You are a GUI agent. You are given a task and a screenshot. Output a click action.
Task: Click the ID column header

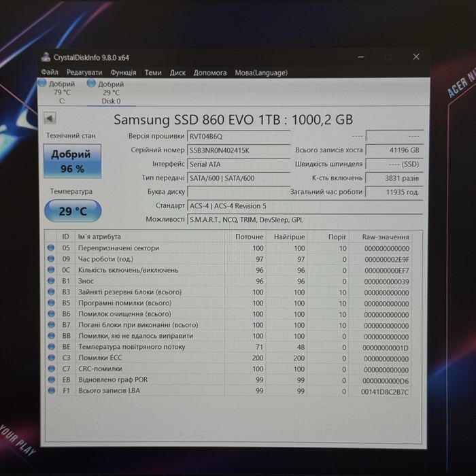click(66, 237)
